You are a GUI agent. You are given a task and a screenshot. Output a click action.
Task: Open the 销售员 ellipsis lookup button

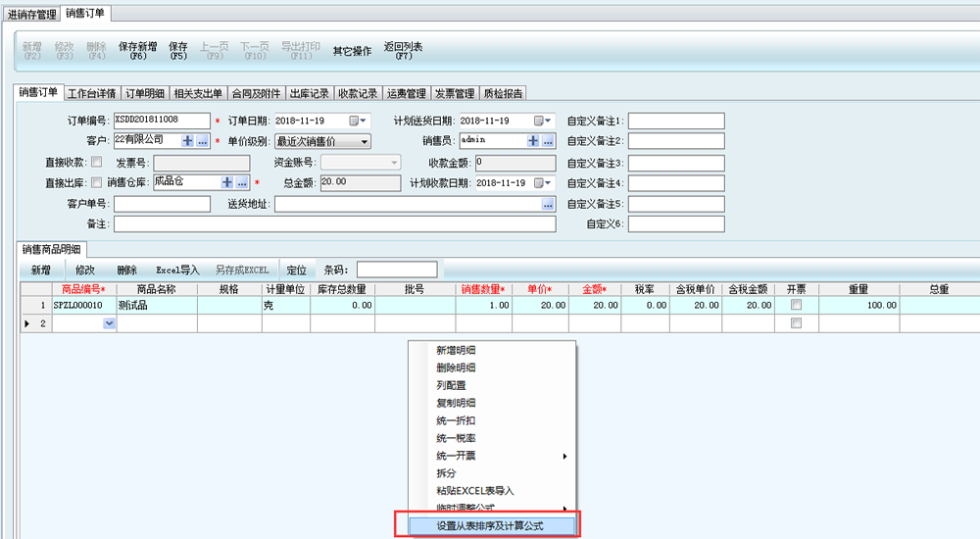[x=548, y=141]
